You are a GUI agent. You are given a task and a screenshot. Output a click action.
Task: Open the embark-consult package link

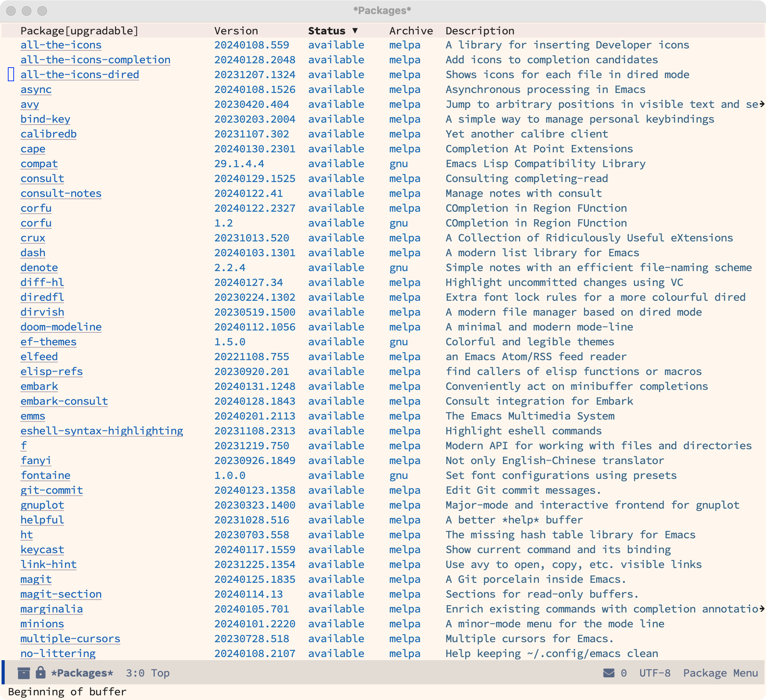(64, 401)
